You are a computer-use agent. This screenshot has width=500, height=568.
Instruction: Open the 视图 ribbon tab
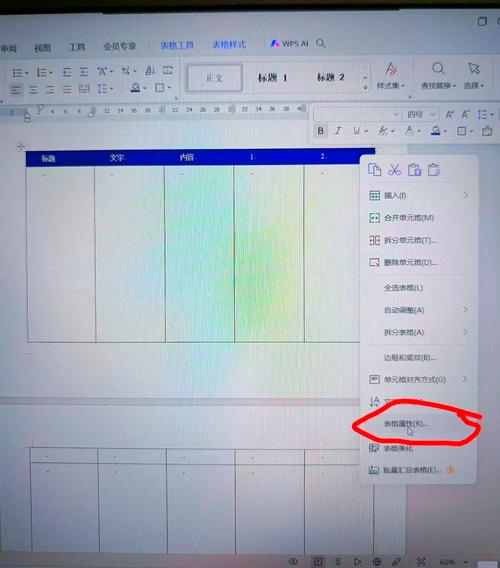click(x=42, y=47)
